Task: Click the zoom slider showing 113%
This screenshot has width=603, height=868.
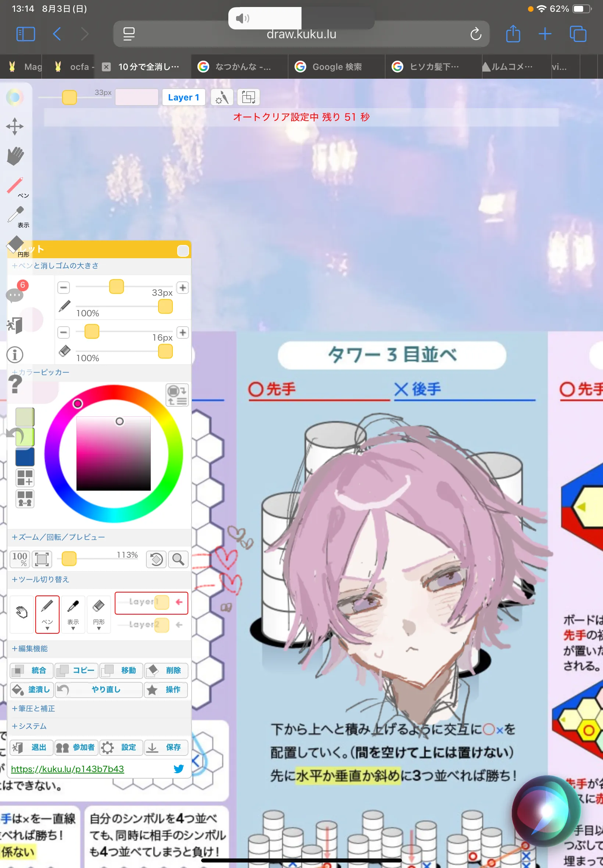Action: pyautogui.click(x=97, y=559)
